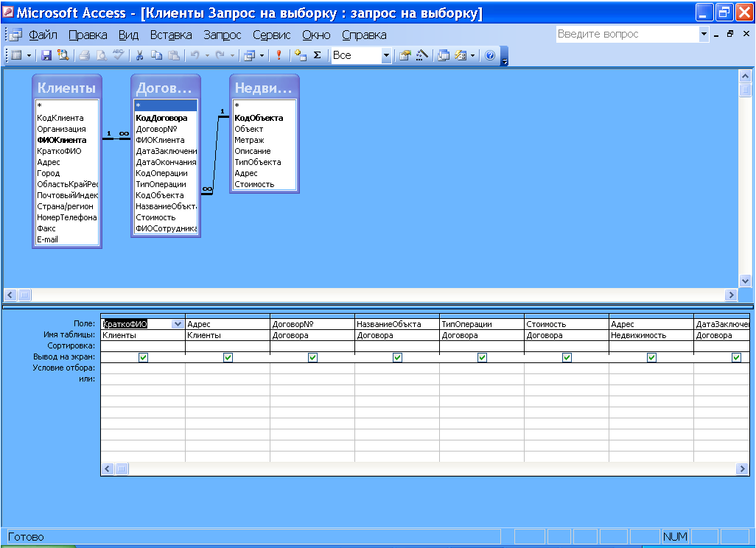Screen dimensions: 756x548
Task: Launch the Build expression tool
Action: pyautogui.click(x=422, y=55)
